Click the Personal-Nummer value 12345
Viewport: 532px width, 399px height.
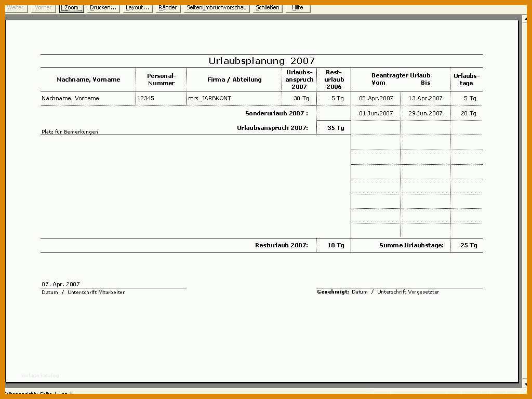click(145, 98)
